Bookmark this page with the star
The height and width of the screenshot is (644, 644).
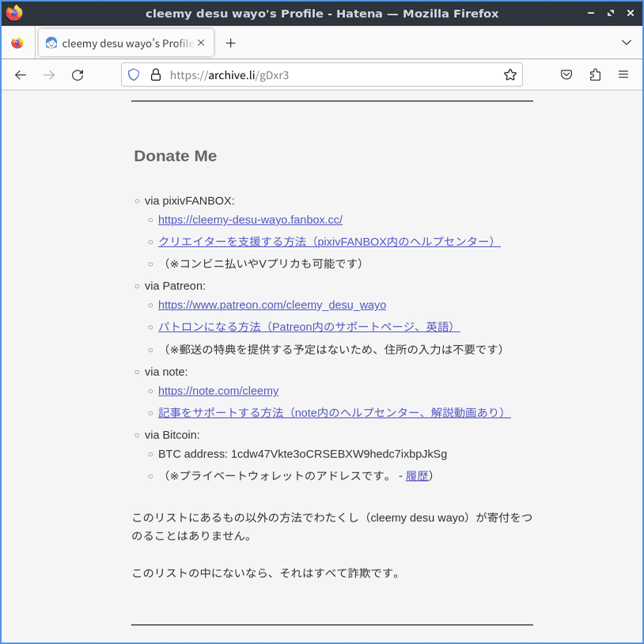[x=510, y=74]
